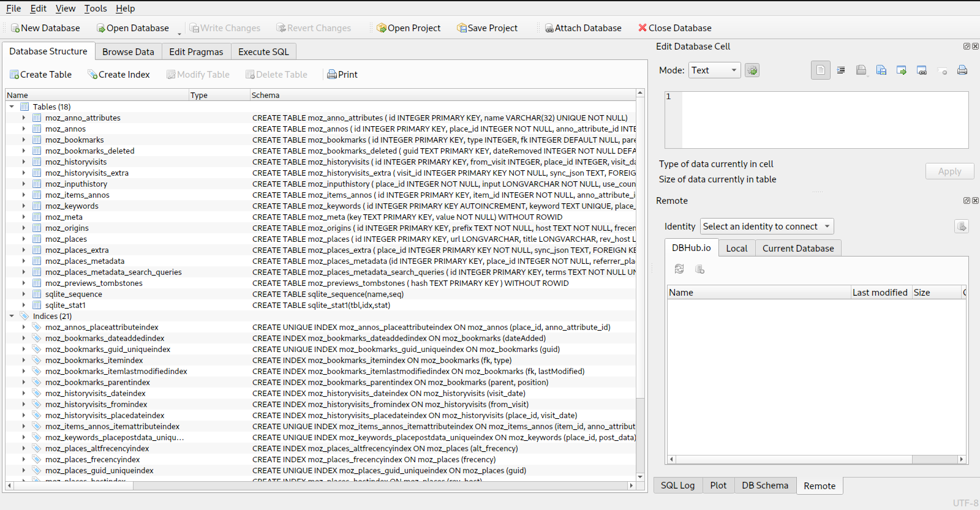
Task: Click the horizontal scrollbar of structure tree
Action: coord(320,486)
